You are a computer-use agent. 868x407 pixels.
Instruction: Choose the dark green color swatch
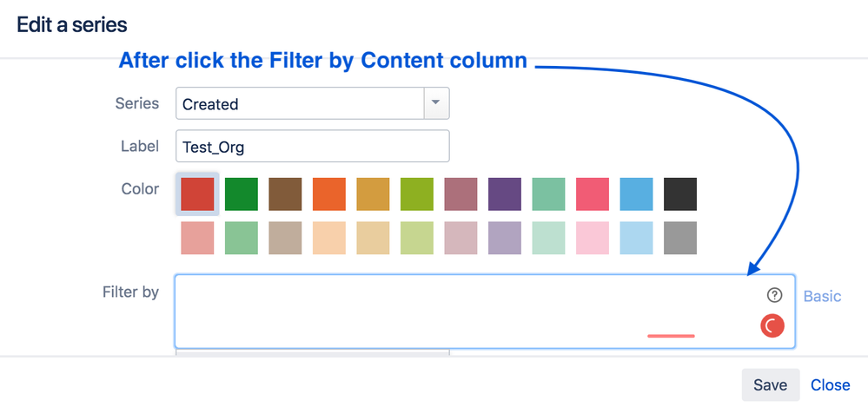[x=242, y=194]
